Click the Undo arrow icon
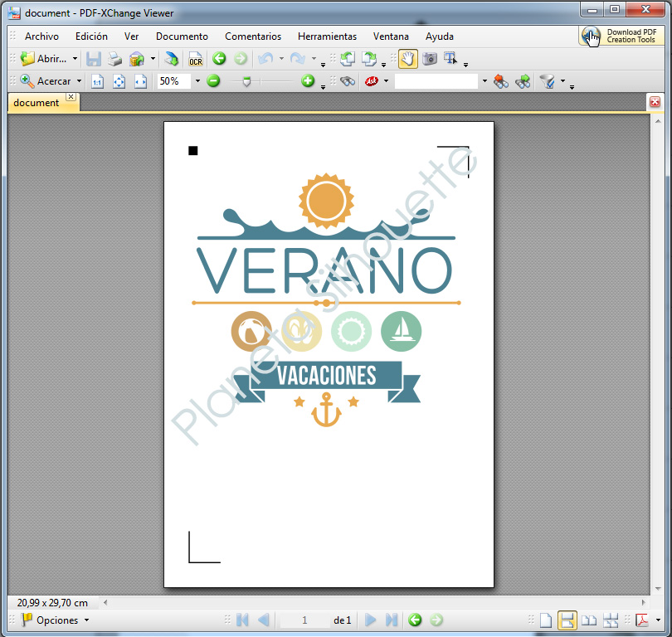Image resolution: width=672 pixels, height=637 pixels. coord(265,58)
